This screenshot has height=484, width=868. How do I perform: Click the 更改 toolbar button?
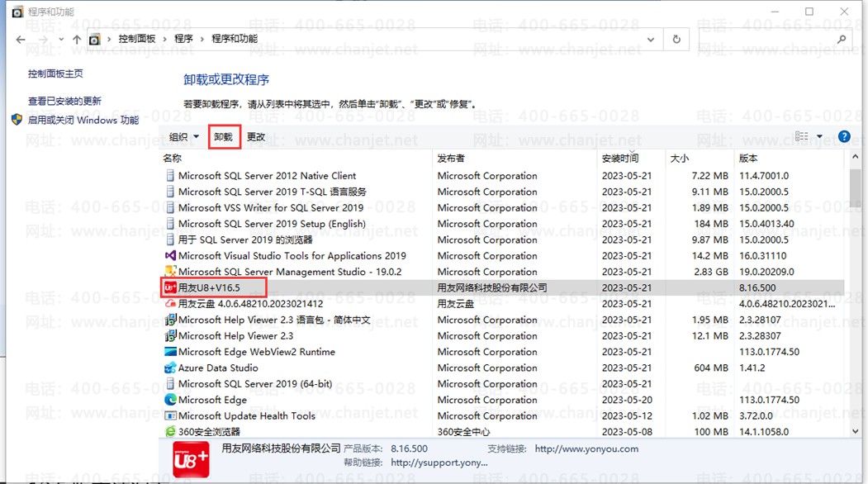[256, 137]
